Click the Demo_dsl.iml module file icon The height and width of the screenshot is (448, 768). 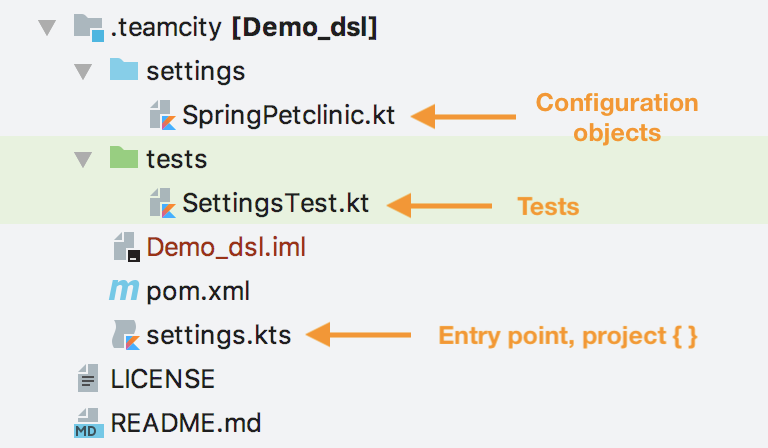(x=127, y=247)
